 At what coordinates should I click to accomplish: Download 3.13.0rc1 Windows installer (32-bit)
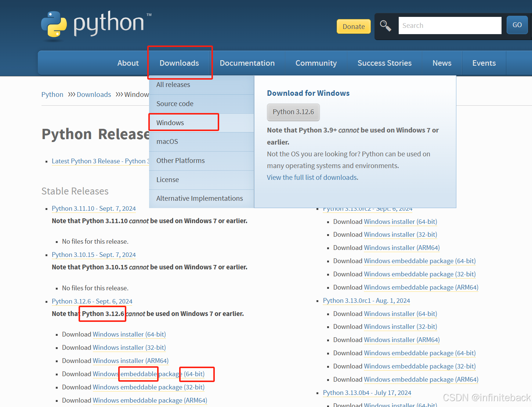pyautogui.click(x=401, y=327)
